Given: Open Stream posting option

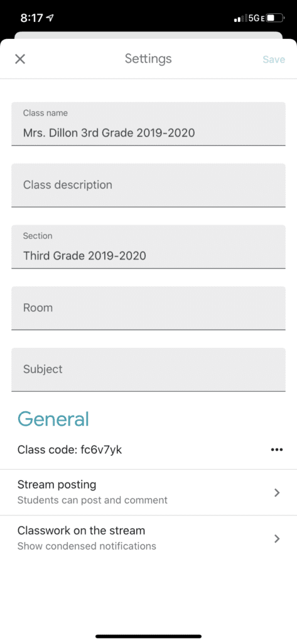Looking at the screenshot, I should point(148,492).
